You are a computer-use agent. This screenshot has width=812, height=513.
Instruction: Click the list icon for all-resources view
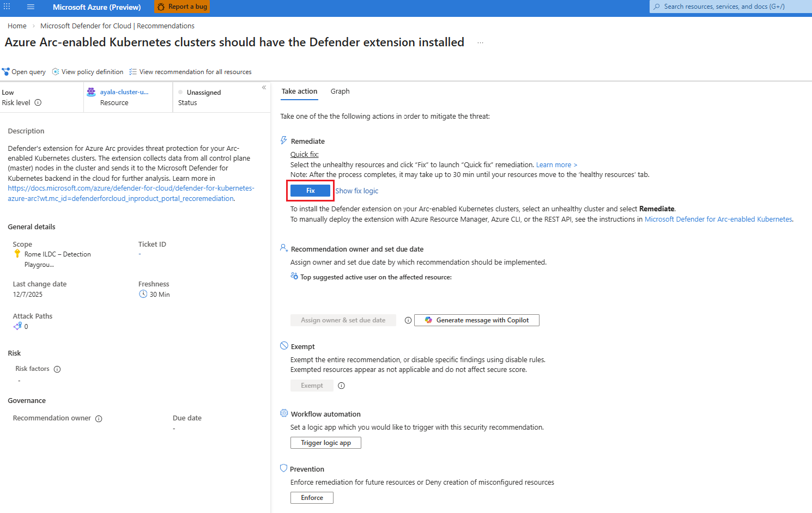coord(133,72)
